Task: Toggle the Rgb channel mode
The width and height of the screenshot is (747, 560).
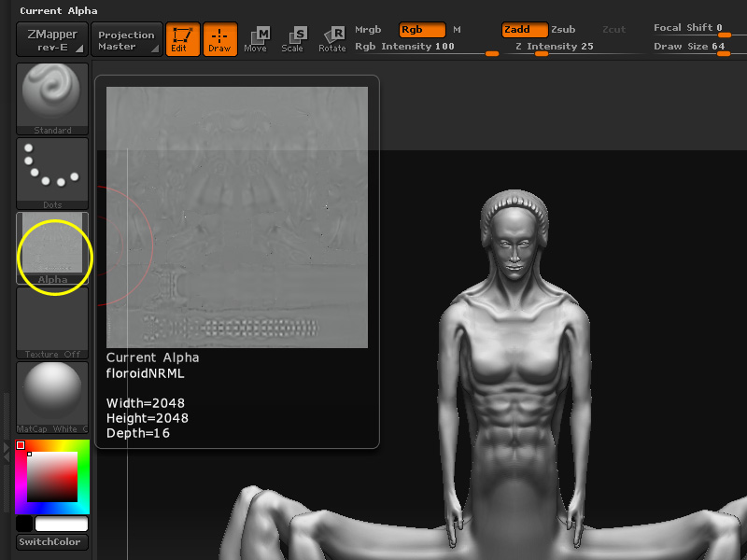Action: tap(421, 29)
